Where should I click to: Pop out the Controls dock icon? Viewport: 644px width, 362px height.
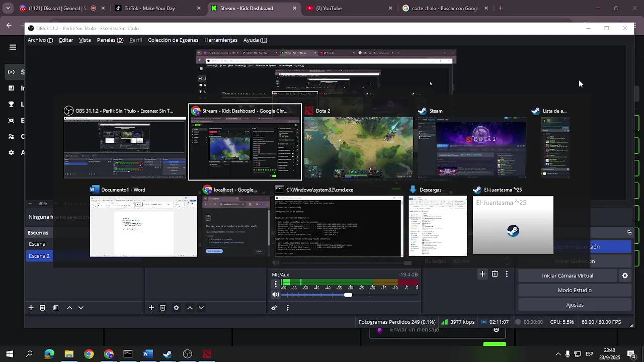click(629, 232)
